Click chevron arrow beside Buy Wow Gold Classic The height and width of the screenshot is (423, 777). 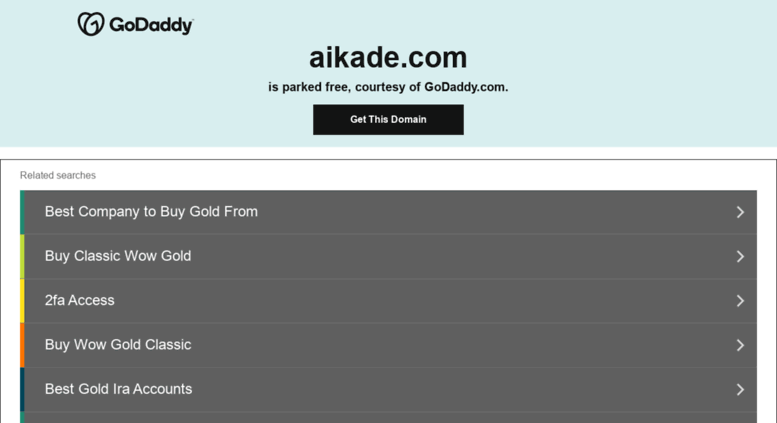pyautogui.click(x=740, y=345)
